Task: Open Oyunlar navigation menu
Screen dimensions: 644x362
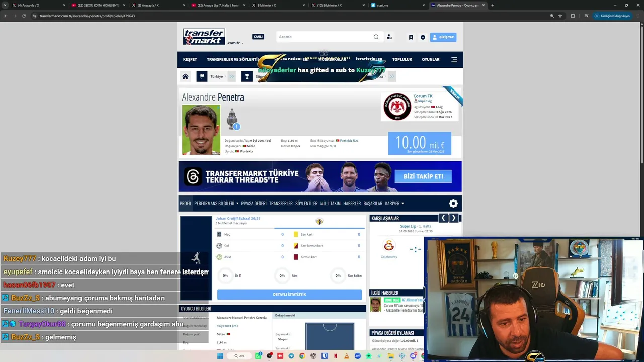Action: [x=431, y=59]
